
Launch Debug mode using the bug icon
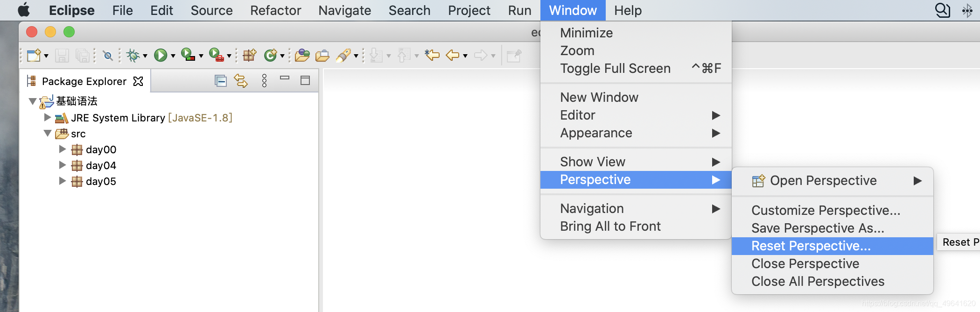[133, 55]
